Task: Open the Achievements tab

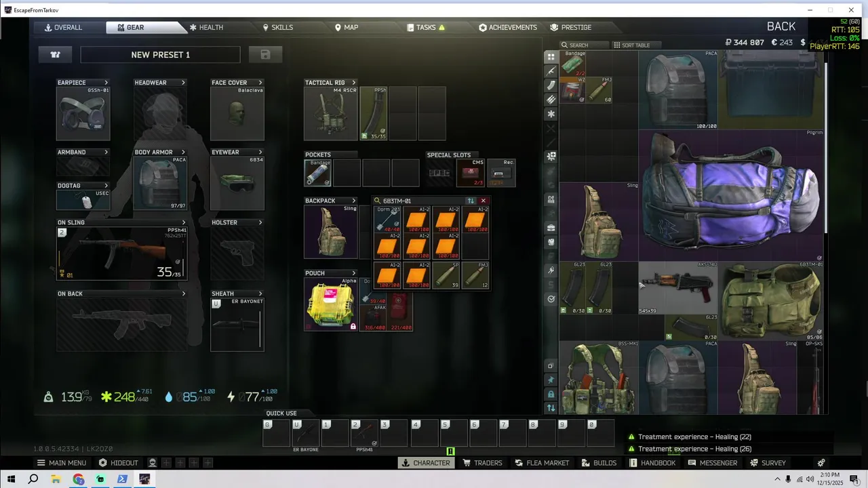Action: (508, 28)
